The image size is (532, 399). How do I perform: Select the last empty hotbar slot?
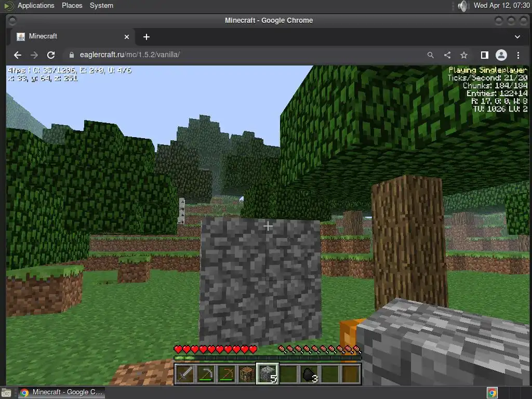coord(351,374)
